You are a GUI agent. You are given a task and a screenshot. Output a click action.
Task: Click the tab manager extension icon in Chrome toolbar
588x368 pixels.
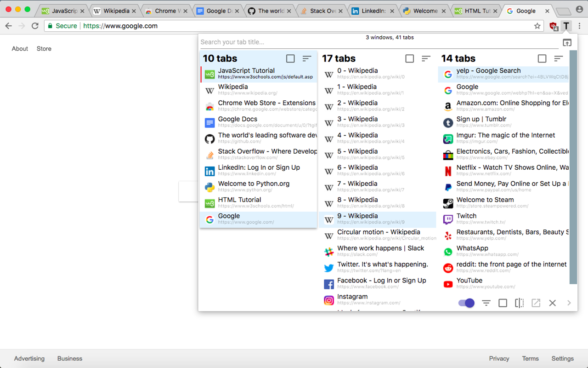click(x=566, y=26)
